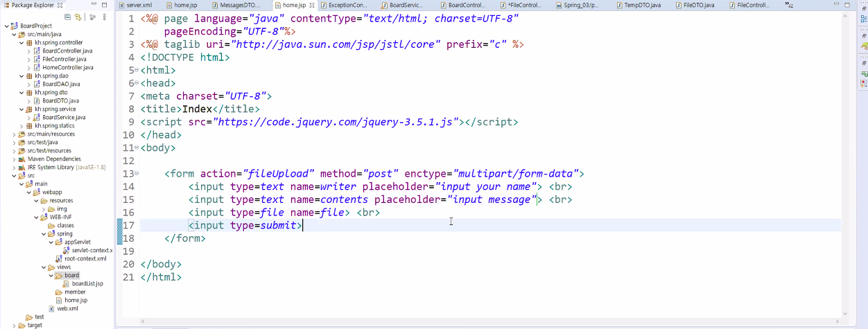Expand FileController.java node
The image size is (868, 329).
(28, 59)
